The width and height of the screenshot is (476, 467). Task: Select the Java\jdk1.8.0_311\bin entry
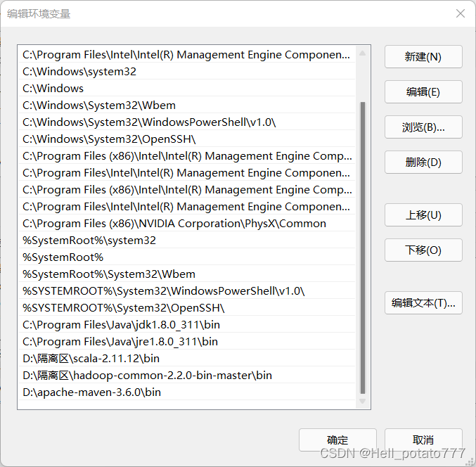coord(186,325)
